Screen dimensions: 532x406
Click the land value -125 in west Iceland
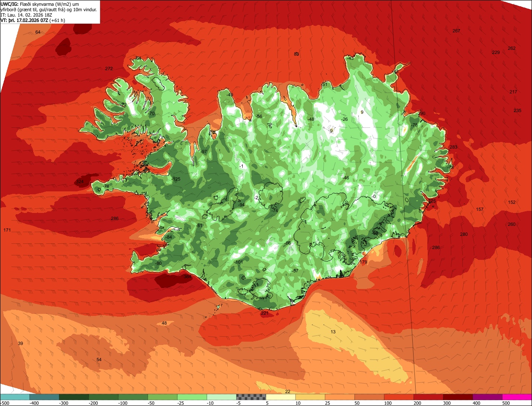[176, 179]
